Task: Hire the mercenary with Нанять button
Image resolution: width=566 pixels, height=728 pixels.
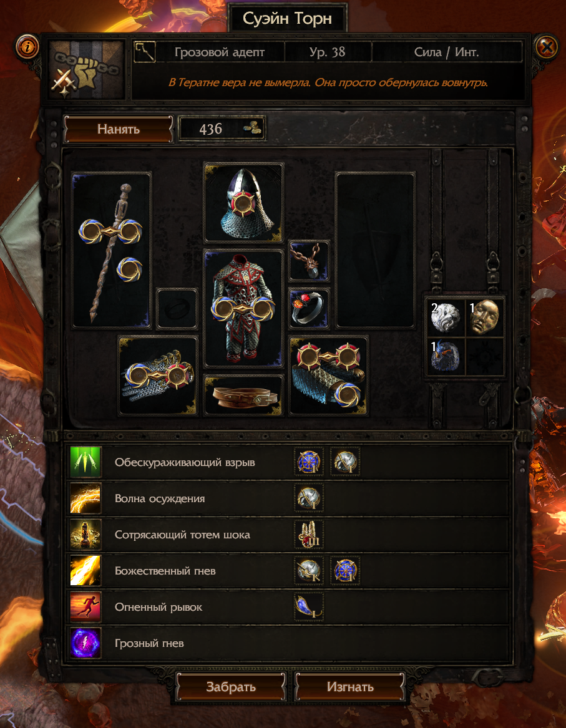Action: pos(119,129)
